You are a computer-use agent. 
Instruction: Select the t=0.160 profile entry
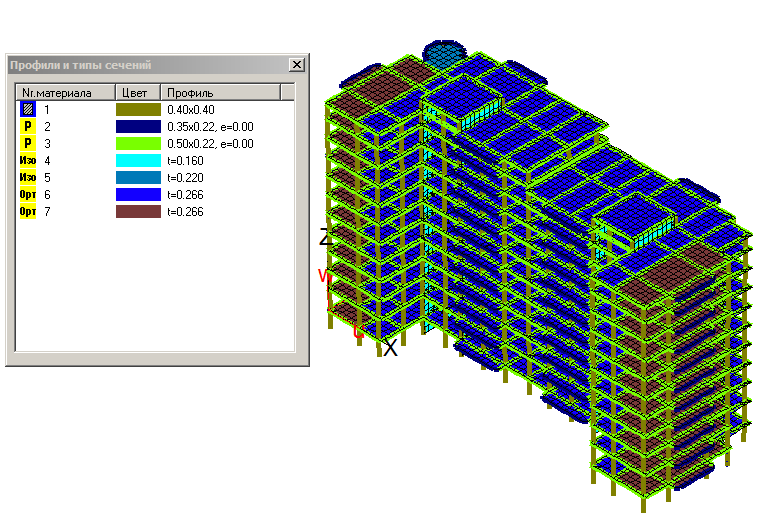point(185,161)
